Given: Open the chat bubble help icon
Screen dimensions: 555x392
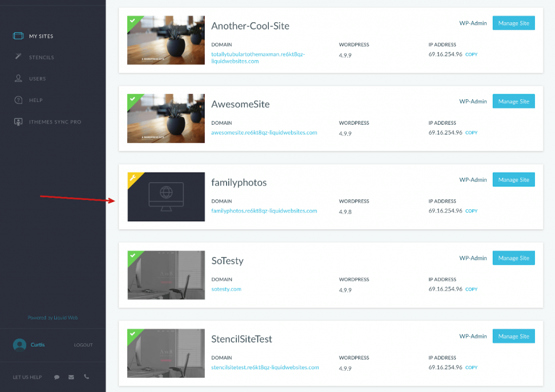Looking at the screenshot, I should 57,377.
